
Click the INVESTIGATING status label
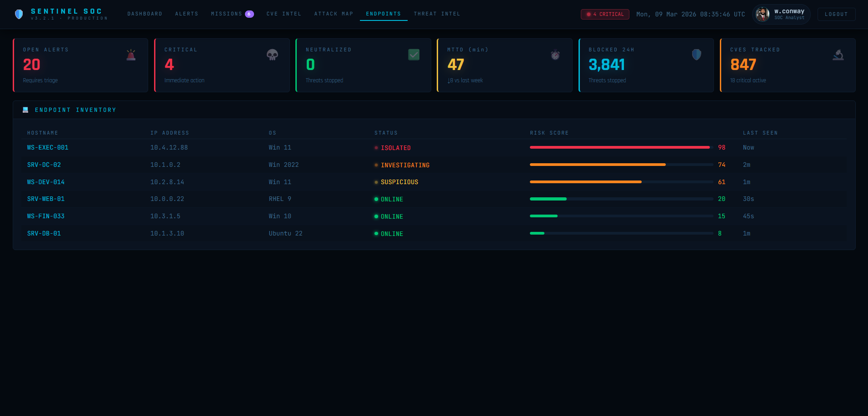click(405, 165)
